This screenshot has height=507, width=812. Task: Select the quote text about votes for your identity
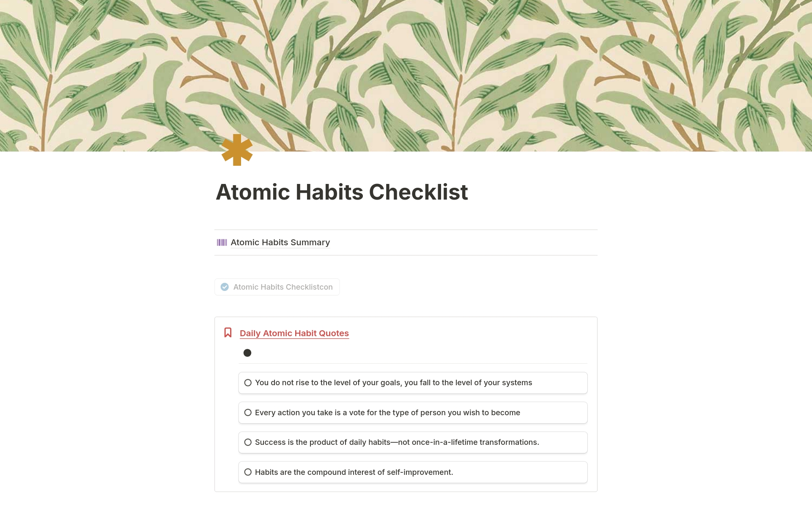click(x=387, y=412)
